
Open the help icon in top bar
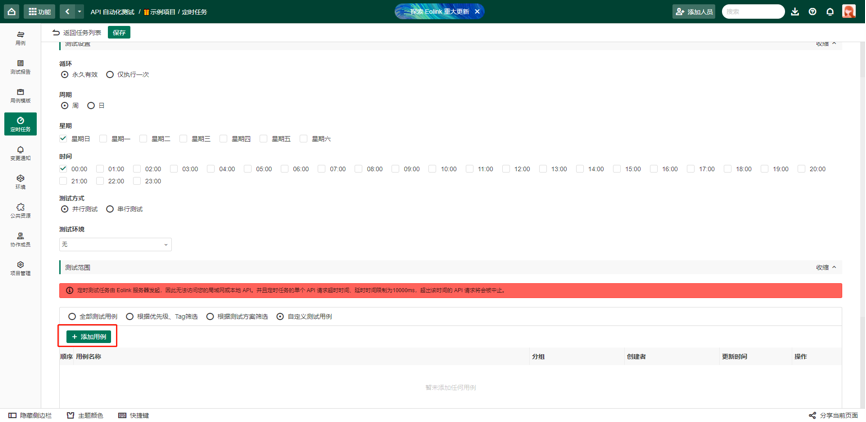pyautogui.click(x=812, y=12)
